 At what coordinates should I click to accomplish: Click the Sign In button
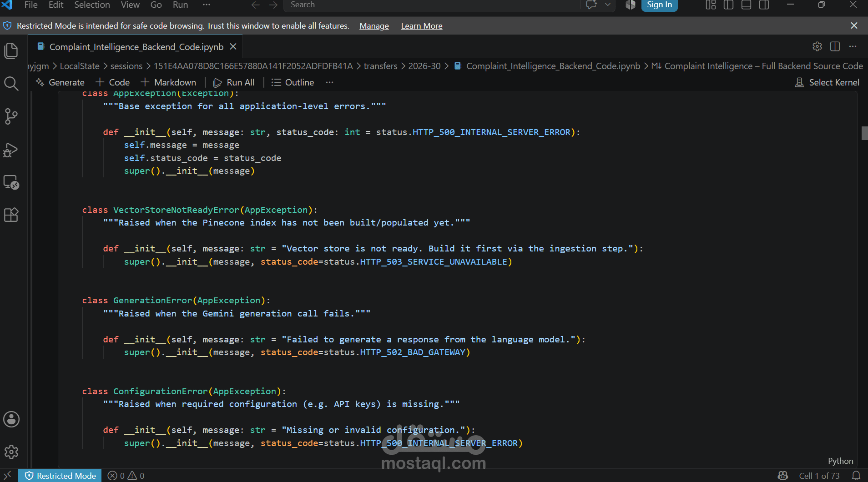(x=659, y=5)
